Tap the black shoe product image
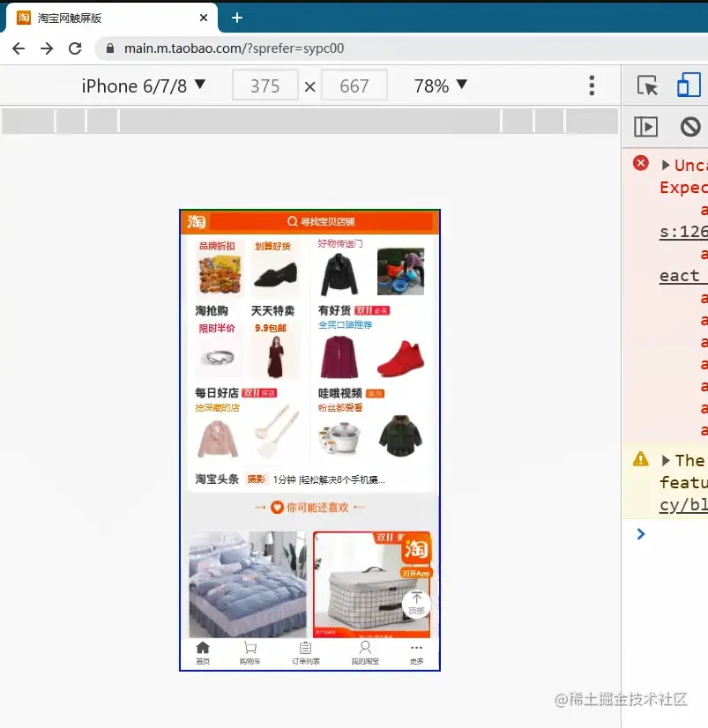This screenshot has width=708, height=728. tap(275, 275)
